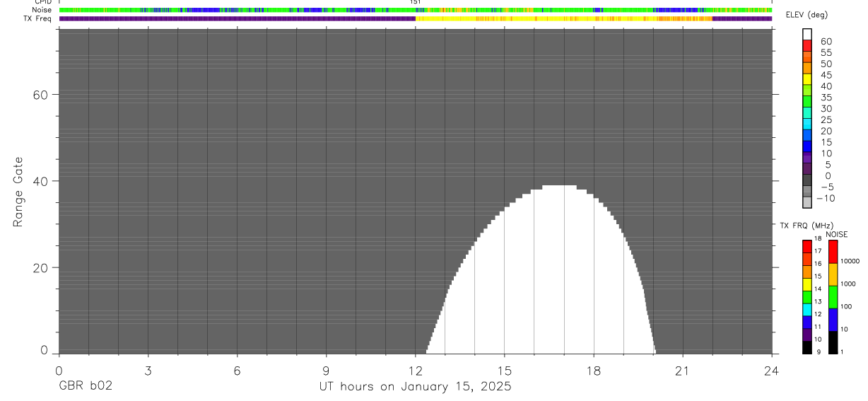868x401 pixels.
Task: Click the '15' tick on the UT hours axis
Action: click(x=504, y=371)
